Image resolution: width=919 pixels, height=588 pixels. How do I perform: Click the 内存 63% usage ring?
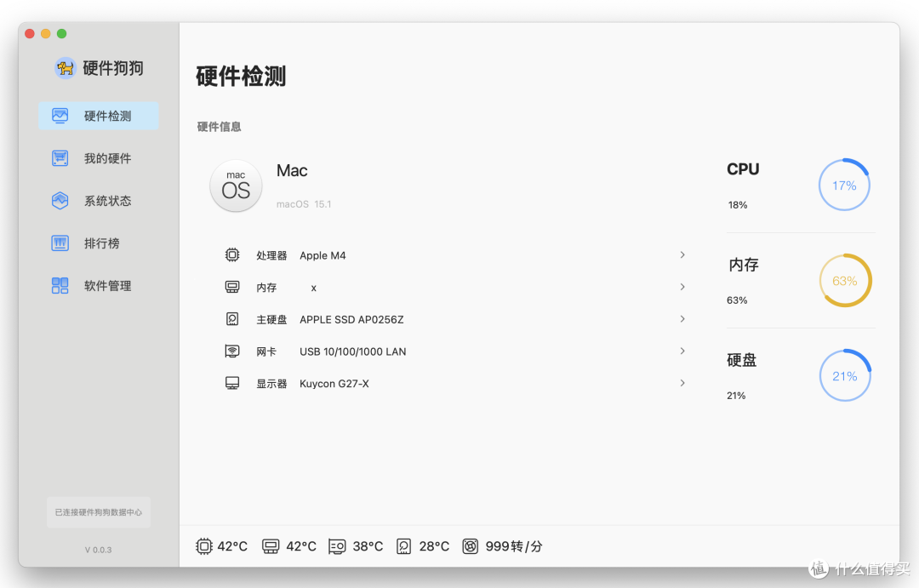pos(845,281)
